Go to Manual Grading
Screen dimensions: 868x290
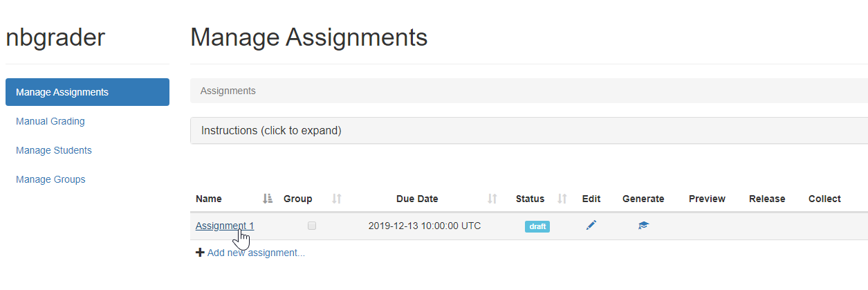point(50,121)
